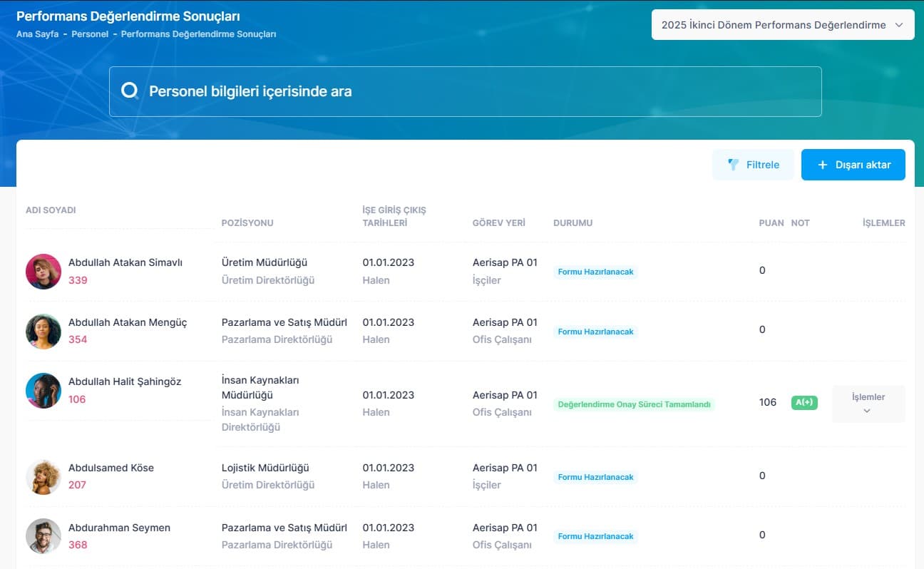Click the personnel search input field
This screenshot has height=569, width=924.
[x=465, y=91]
